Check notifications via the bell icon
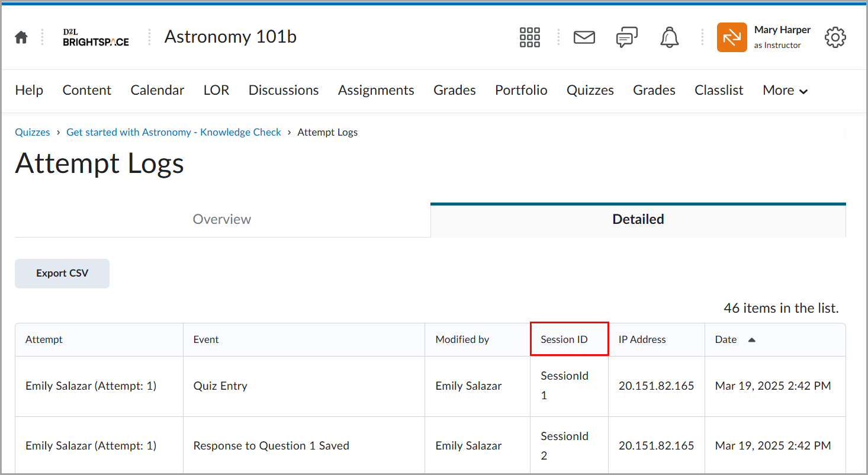This screenshot has height=475, width=868. [x=669, y=37]
